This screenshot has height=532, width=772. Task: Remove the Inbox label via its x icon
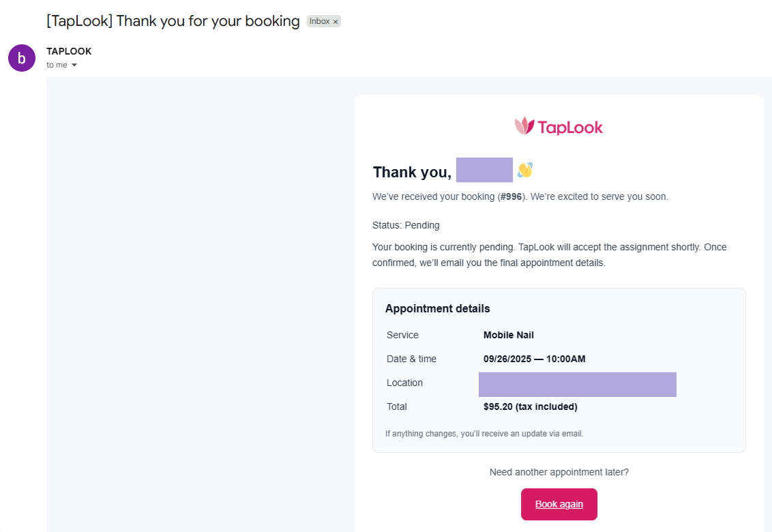[x=335, y=21]
